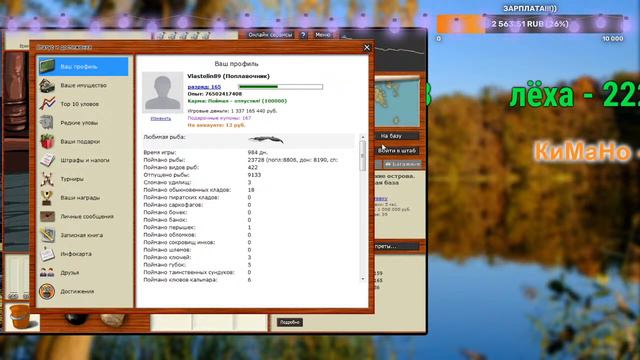The image size is (640, 360).
Task: Click the stats list scrollbar thumb
Action: tap(363, 156)
